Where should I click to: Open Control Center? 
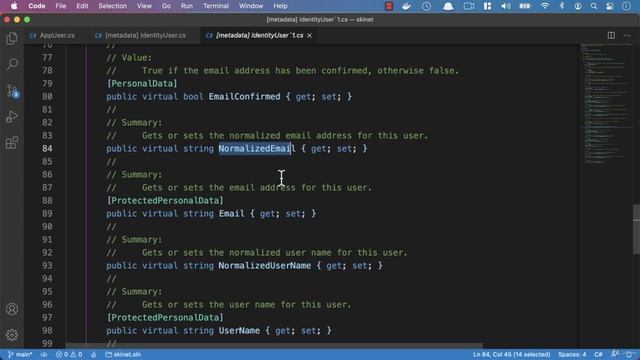610,6
